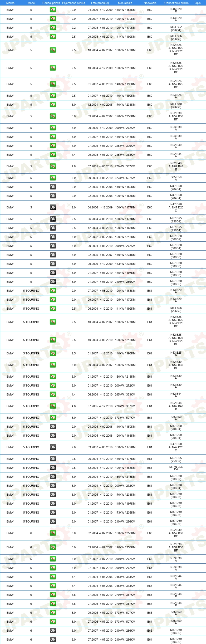This screenshot has width=206, height=644.
Task: Click petrol icon in the 2.2 M54 B22 row
Action: point(53,28)
